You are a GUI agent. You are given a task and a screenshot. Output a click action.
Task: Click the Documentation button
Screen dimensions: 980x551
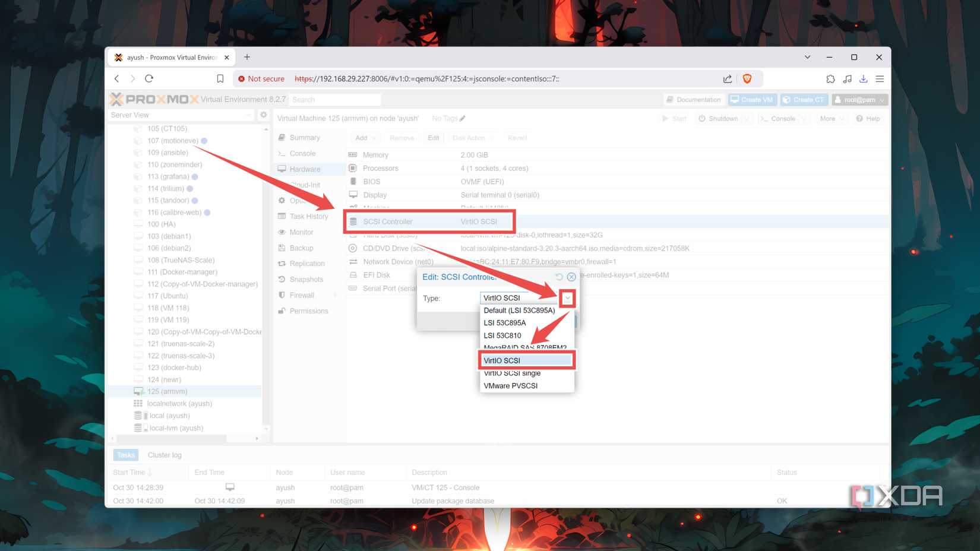[x=693, y=100]
